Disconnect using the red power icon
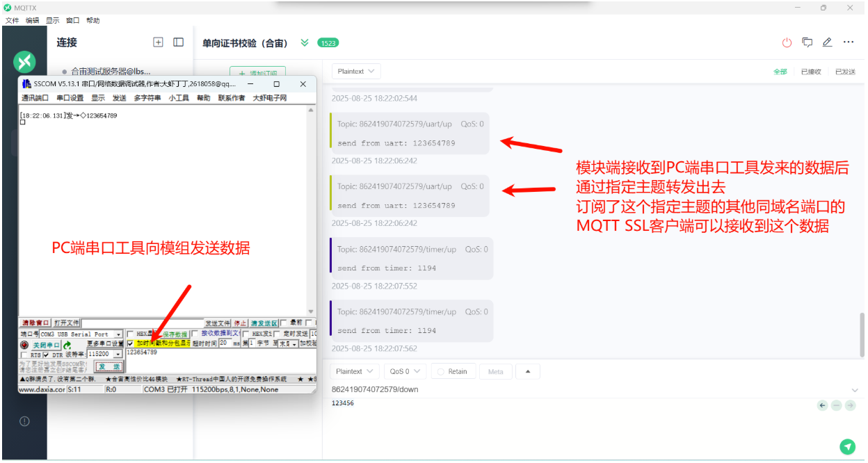The width and height of the screenshot is (868, 463). tap(787, 42)
